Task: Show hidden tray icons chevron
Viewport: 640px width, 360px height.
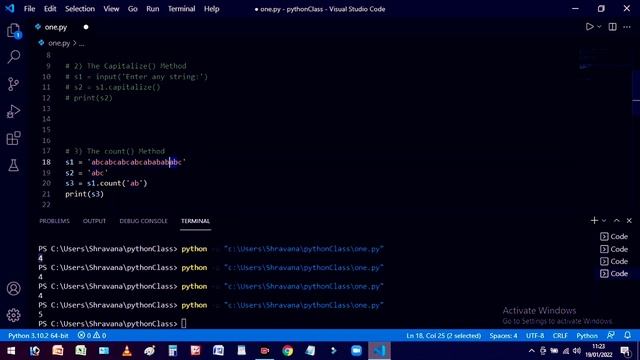Action: coord(531,351)
